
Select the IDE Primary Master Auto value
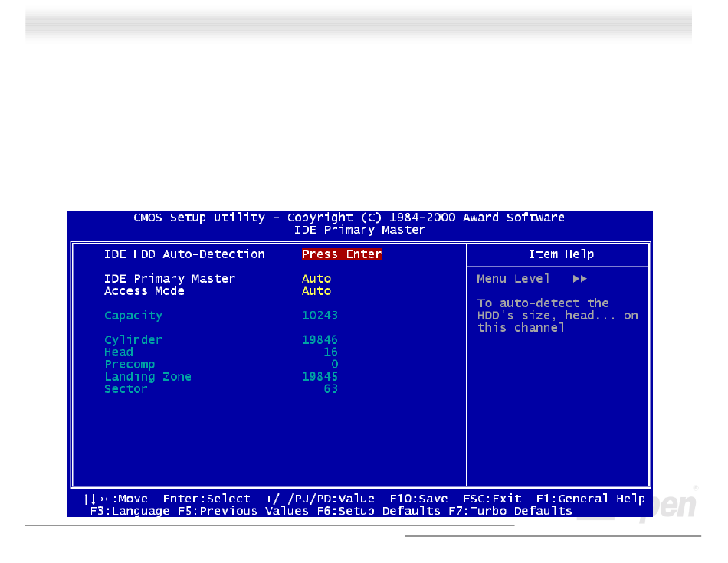(316, 279)
